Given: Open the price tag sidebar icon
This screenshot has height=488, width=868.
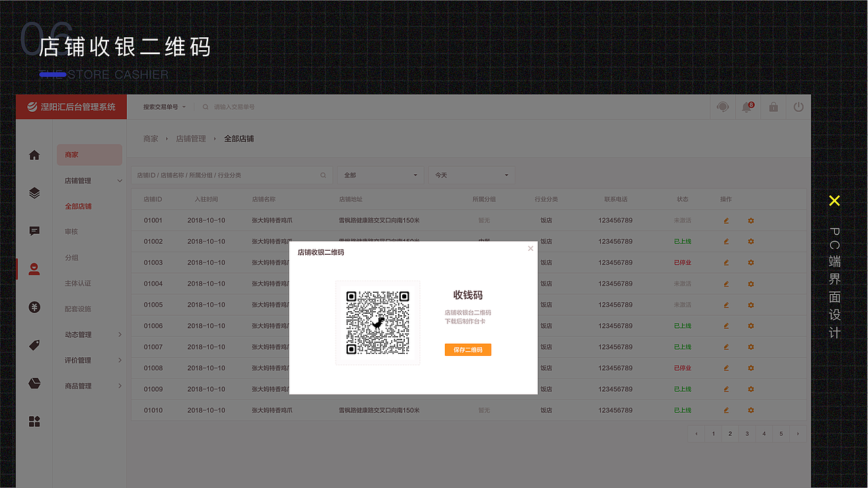Looking at the screenshot, I should click(x=35, y=345).
